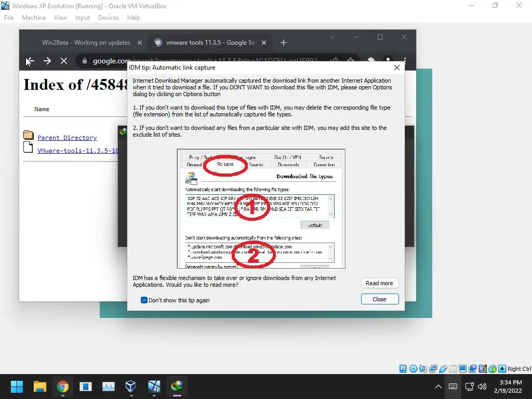The height and width of the screenshot is (399, 532).
Task: Click the Index of page heading
Action: click(x=76, y=85)
